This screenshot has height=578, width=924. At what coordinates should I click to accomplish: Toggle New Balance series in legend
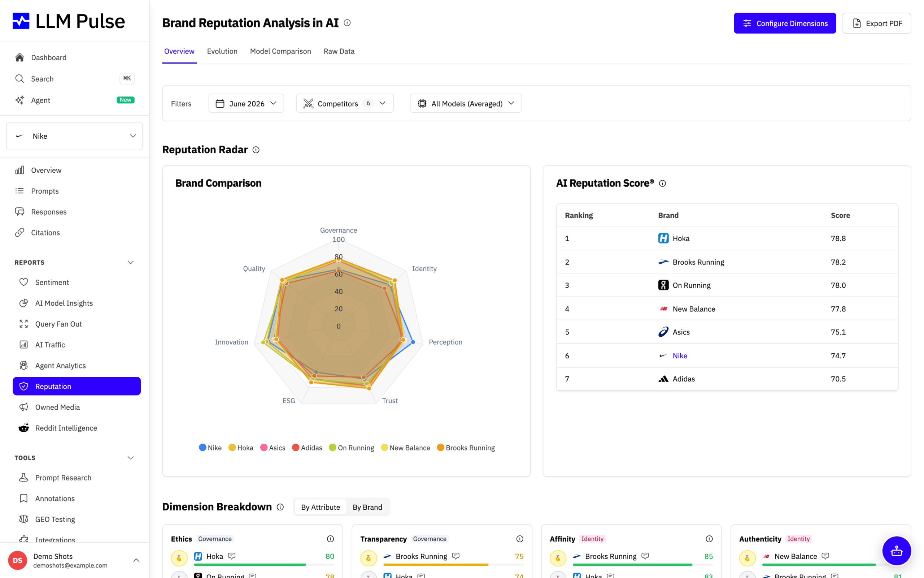(x=405, y=448)
